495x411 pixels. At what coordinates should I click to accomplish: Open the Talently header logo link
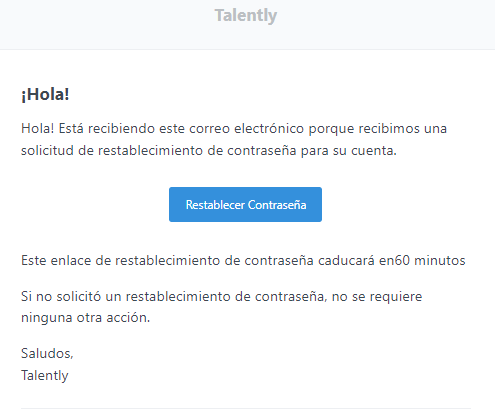pos(246,16)
